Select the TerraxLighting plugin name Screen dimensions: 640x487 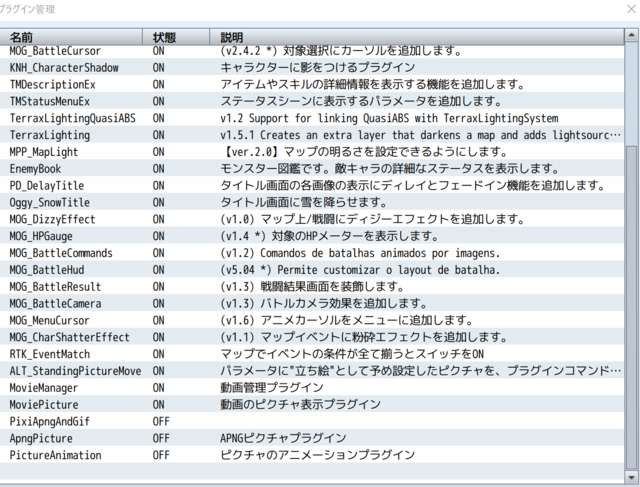(49, 135)
